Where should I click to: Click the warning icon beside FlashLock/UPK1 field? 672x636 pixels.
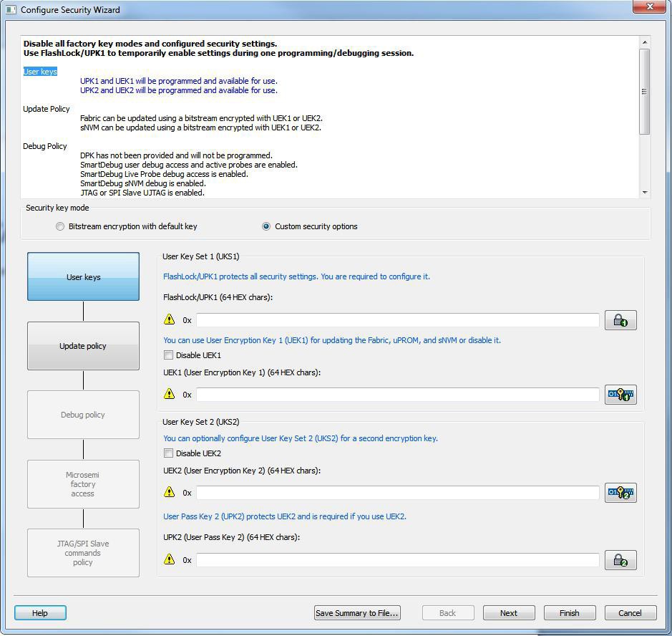coord(170,319)
